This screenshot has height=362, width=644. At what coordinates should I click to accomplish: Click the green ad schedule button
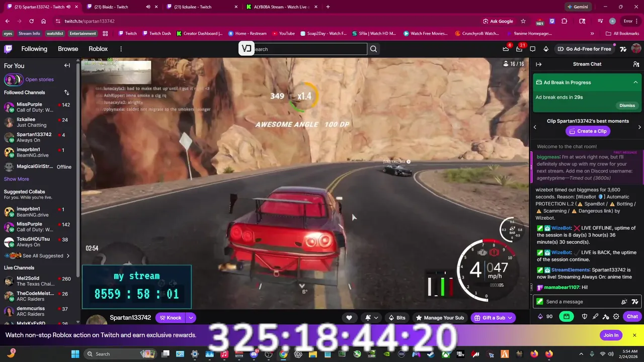(x=567, y=316)
